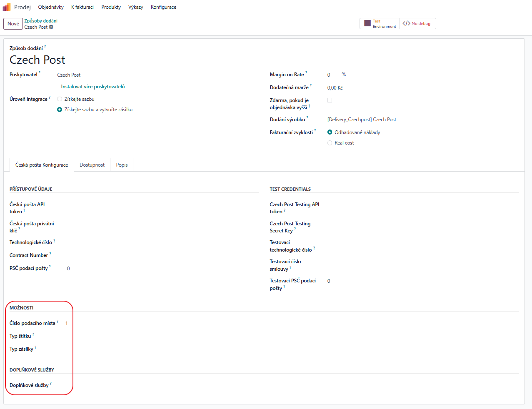532x409 pixels.
Task: Click the gear icon next to Czech Post
Action: [51, 27]
